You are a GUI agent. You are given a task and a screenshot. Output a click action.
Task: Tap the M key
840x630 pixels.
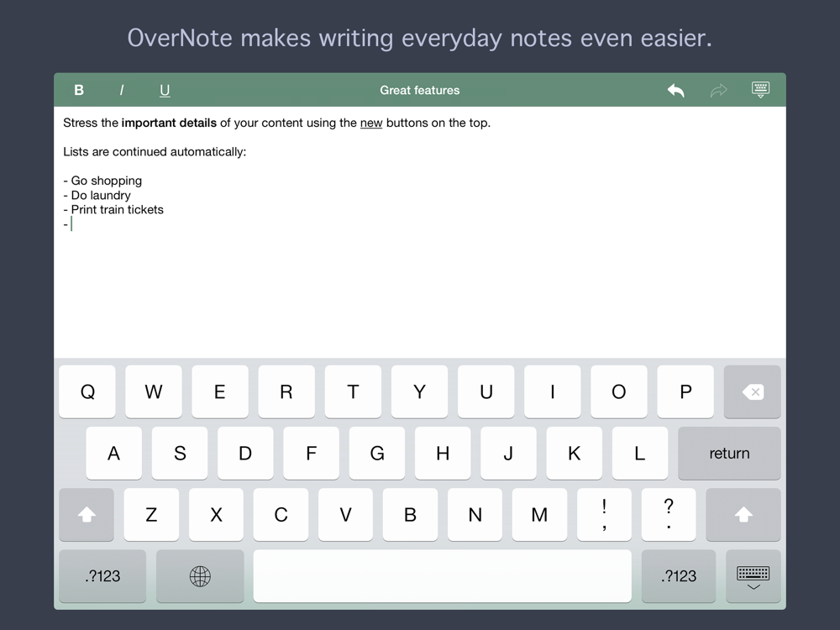tap(539, 514)
